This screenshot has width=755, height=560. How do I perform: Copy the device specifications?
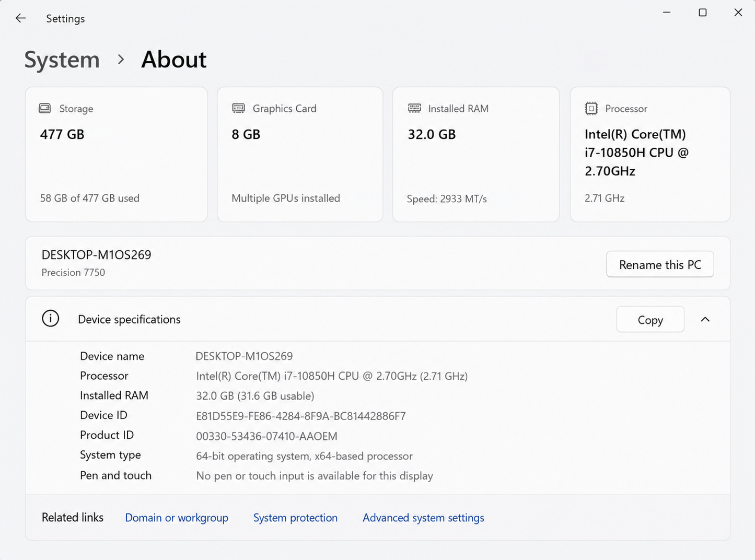click(x=650, y=319)
